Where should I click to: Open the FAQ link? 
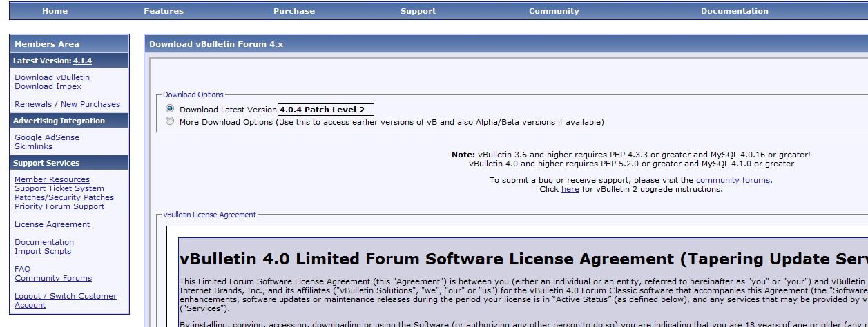[22, 269]
